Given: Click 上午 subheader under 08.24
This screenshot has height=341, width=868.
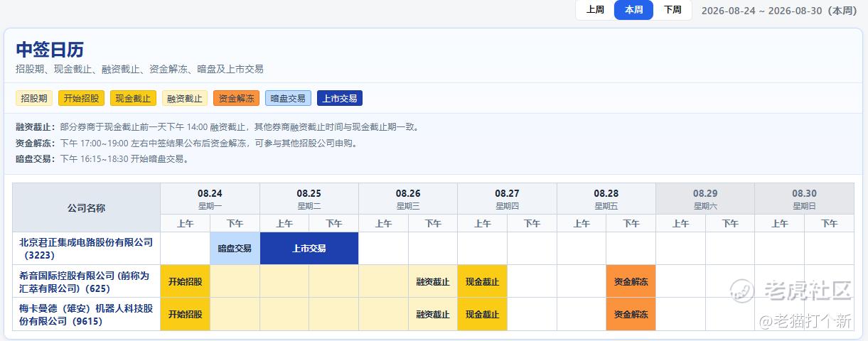Looking at the screenshot, I should (x=185, y=223).
